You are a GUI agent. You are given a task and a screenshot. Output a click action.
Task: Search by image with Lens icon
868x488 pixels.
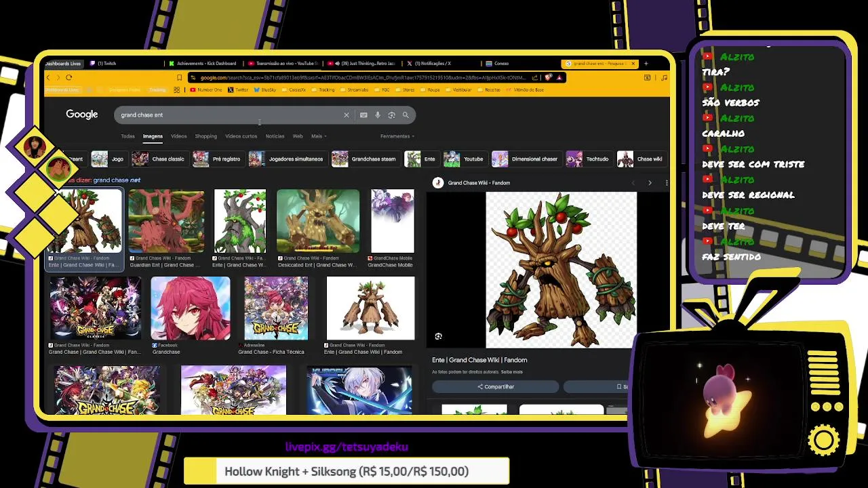tap(391, 115)
